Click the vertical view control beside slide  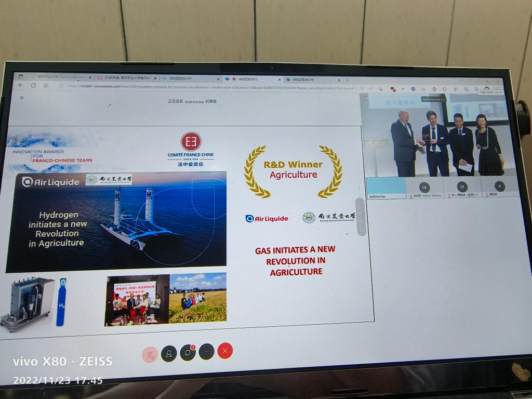361,216
